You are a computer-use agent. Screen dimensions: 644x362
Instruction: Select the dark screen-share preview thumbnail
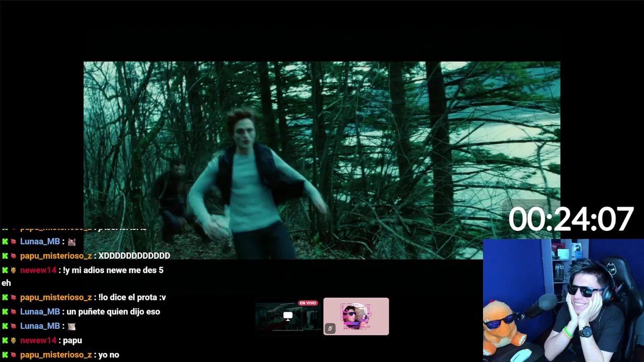click(x=288, y=316)
